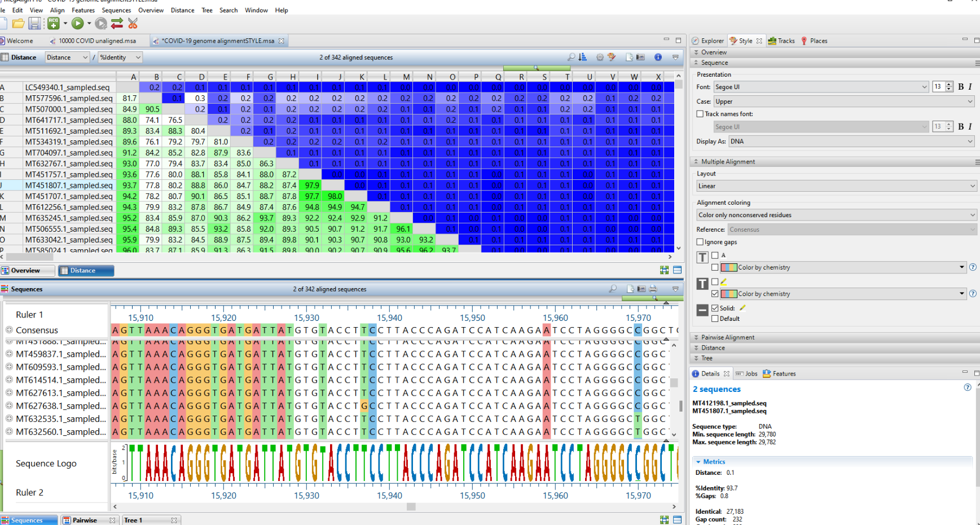This screenshot has width=980, height=525.
Task: Toggle the text color 'A' checkbox
Action: [715, 255]
